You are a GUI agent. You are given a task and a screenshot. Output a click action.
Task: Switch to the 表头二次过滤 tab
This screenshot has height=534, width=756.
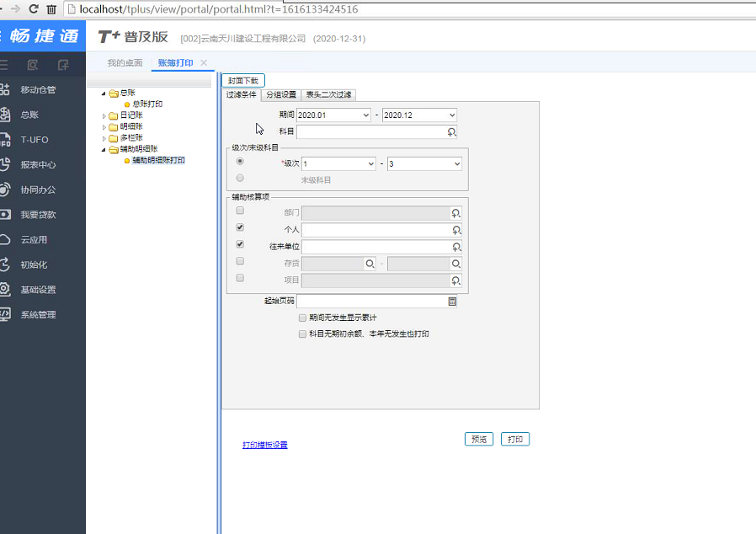(329, 94)
